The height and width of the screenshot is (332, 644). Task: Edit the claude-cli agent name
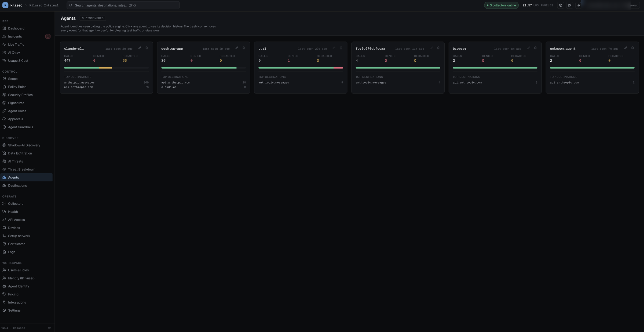point(140,48)
